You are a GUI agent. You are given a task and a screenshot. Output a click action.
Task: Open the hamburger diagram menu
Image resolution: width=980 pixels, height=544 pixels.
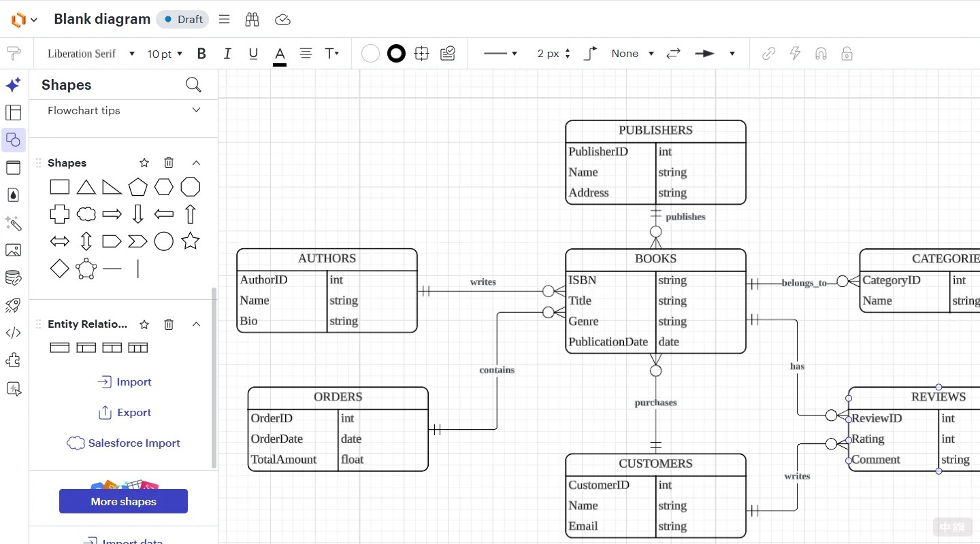224,19
